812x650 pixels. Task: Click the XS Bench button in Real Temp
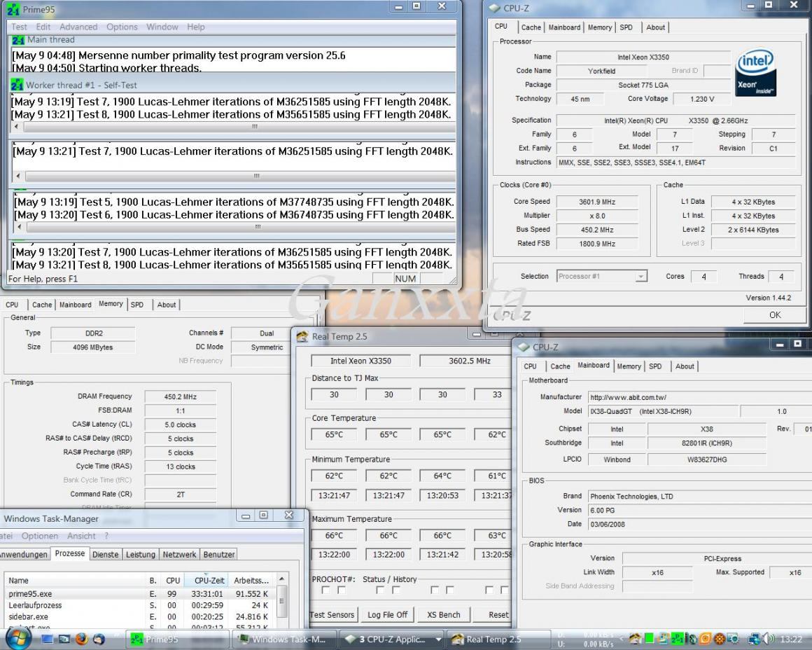pos(443,615)
